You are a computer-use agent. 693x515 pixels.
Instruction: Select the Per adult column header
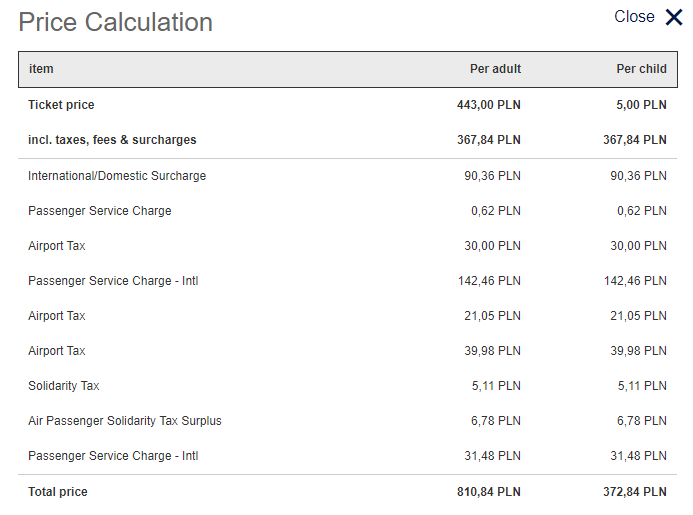495,69
